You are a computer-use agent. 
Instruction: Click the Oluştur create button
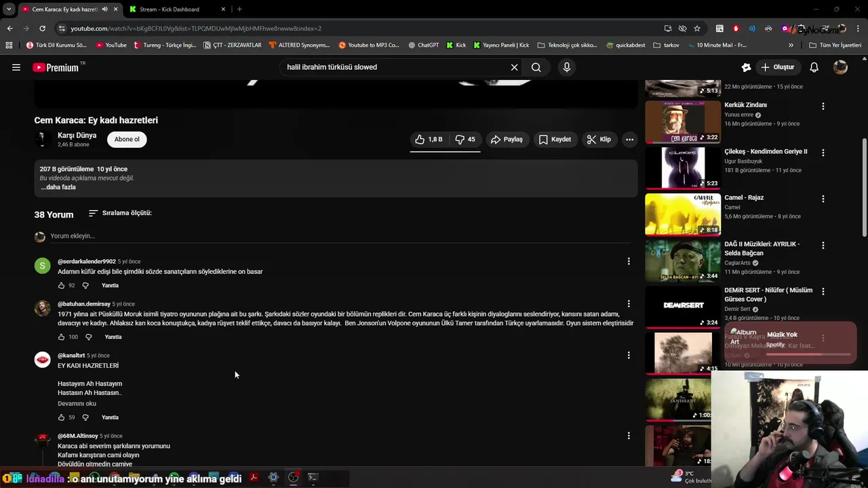[x=777, y=67]
